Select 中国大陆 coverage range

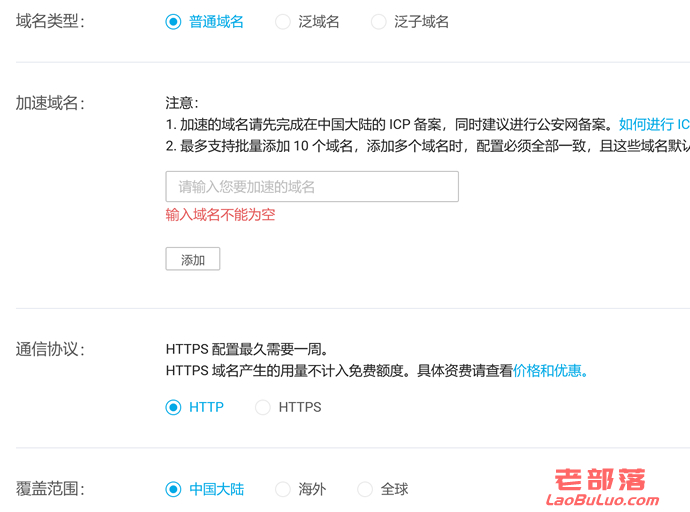pos(173,489)
